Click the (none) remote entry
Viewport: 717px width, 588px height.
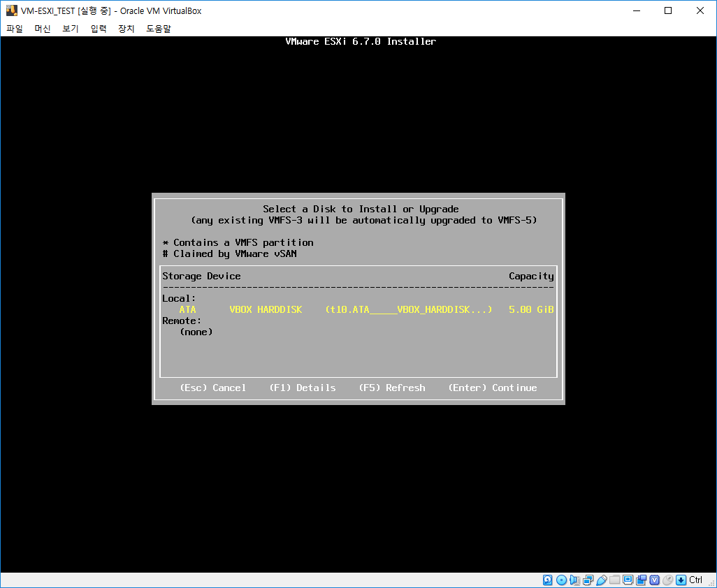click(196, 332)
